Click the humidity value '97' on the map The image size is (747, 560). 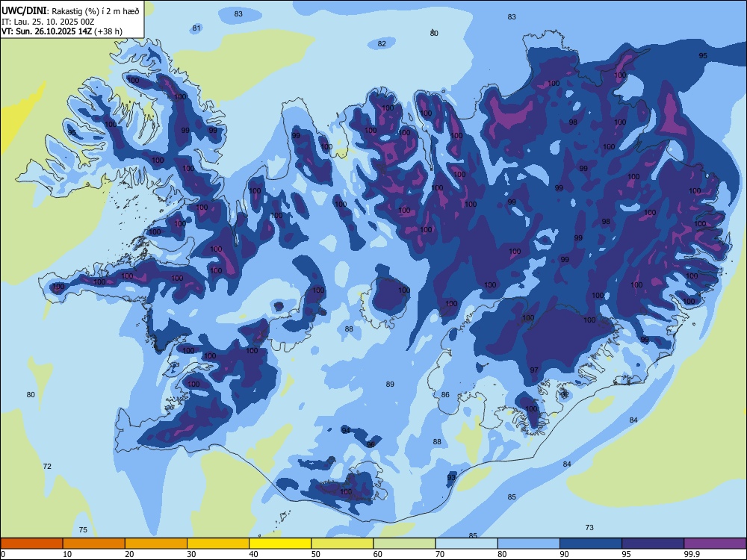coord(534,370)
